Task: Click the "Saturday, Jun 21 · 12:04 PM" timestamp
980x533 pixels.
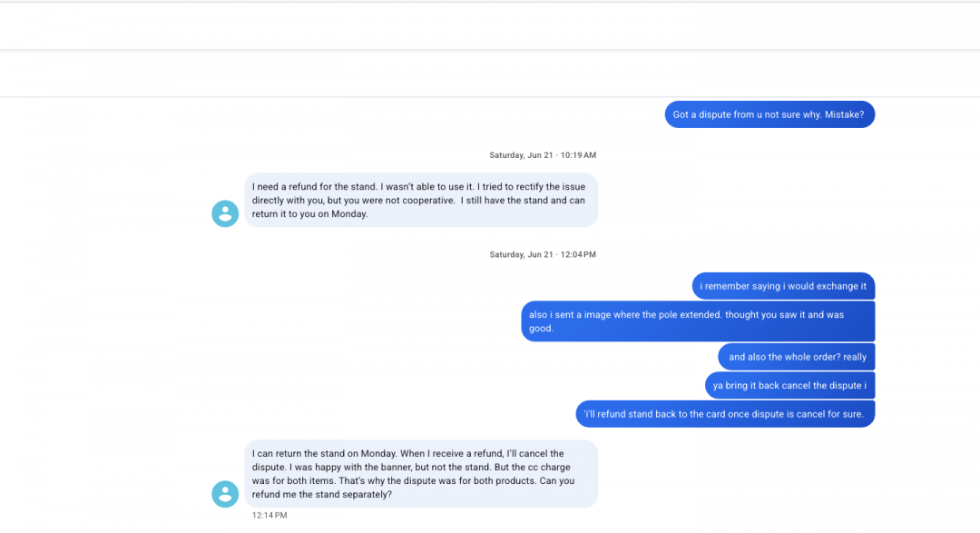Action: coord(543,254)
